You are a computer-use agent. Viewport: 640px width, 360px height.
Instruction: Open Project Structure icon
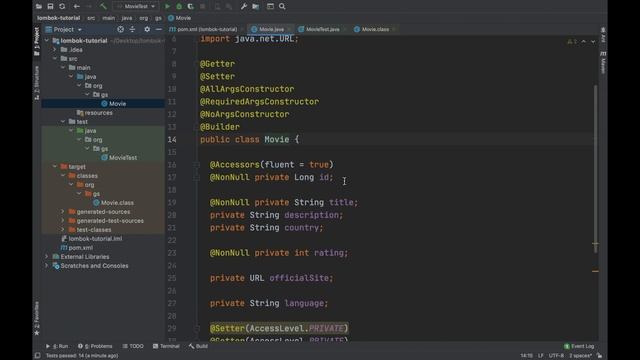click(256, 7)
